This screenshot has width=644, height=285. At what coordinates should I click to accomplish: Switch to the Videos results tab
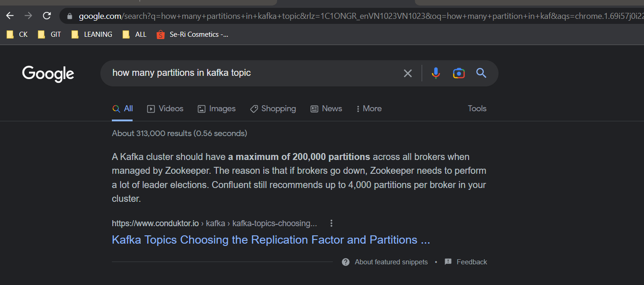(165, 109)
